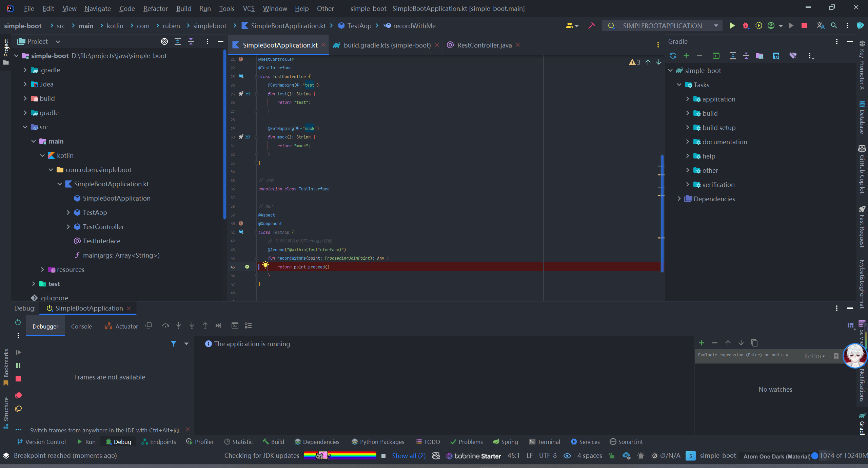Click the Debug bug icon in the top toolbar
This screenshot has height=468, width=868.
(x=745, y=26)
